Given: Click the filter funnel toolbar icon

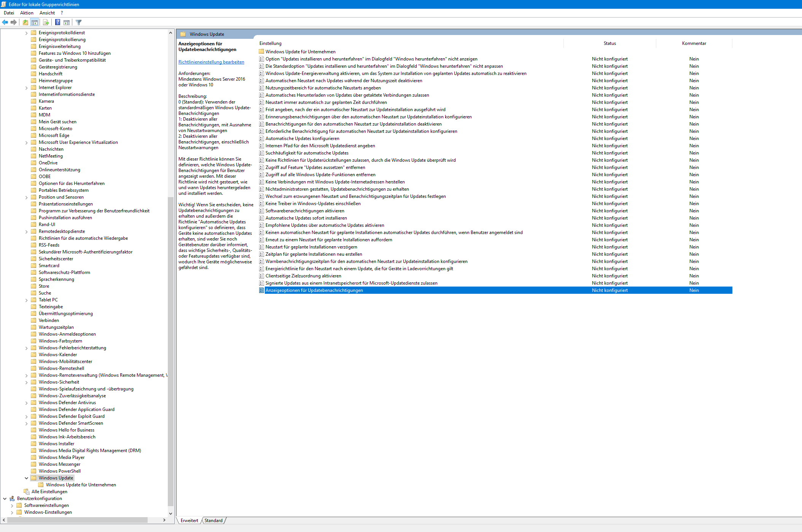Looking at the screenshot, I should click(79, 22).
